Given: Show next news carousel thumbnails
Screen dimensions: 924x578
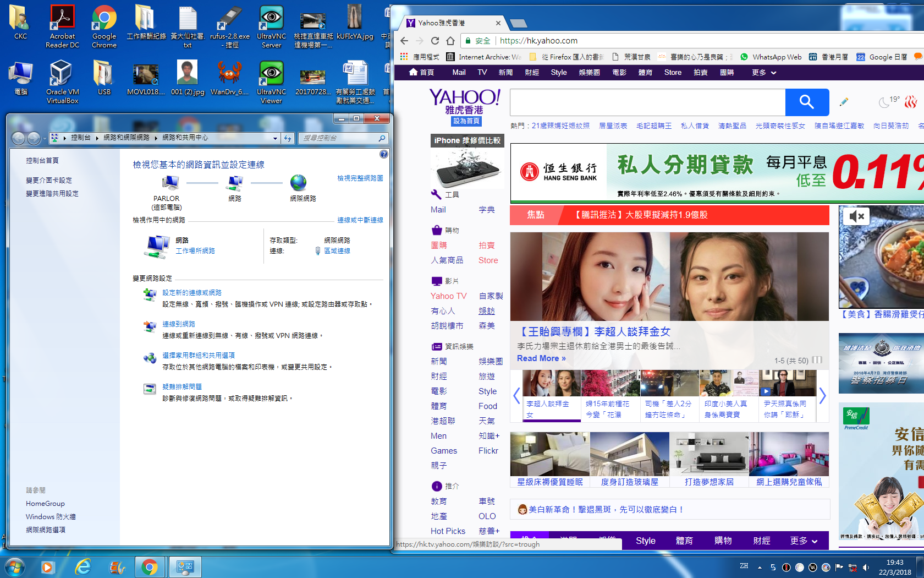Looking at the screenshot, I should pyautogui.click(x=822, y=396).
